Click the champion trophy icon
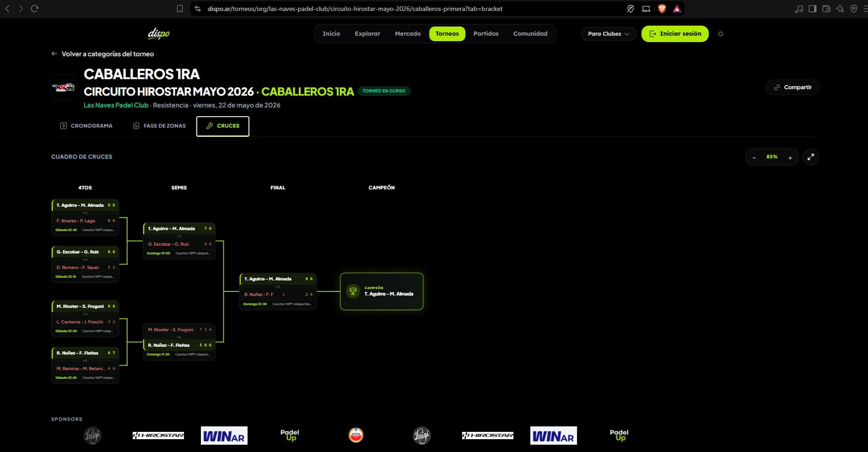Screen dimensions: 868x452 pos(353,291)
